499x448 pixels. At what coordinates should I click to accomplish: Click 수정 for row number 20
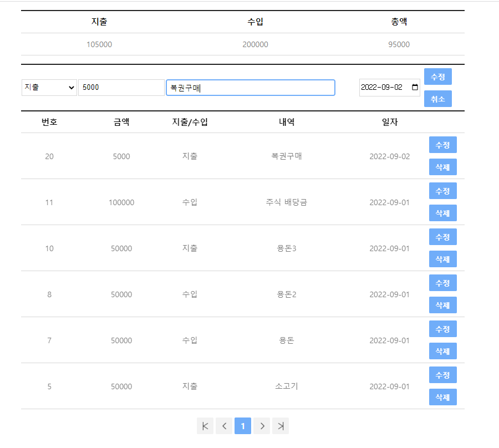point(442,145)
